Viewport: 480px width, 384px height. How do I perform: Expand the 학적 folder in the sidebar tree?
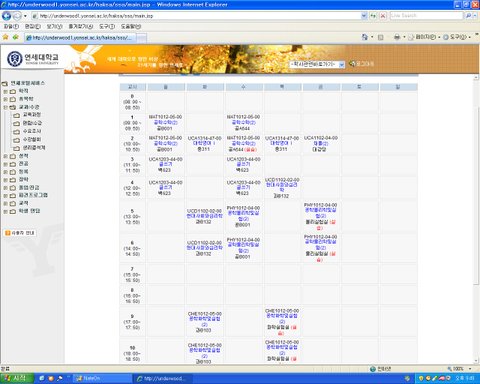pos(5,91)
